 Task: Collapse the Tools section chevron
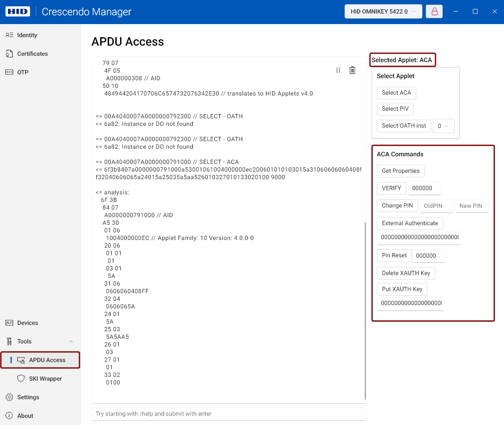coord(71,341)
